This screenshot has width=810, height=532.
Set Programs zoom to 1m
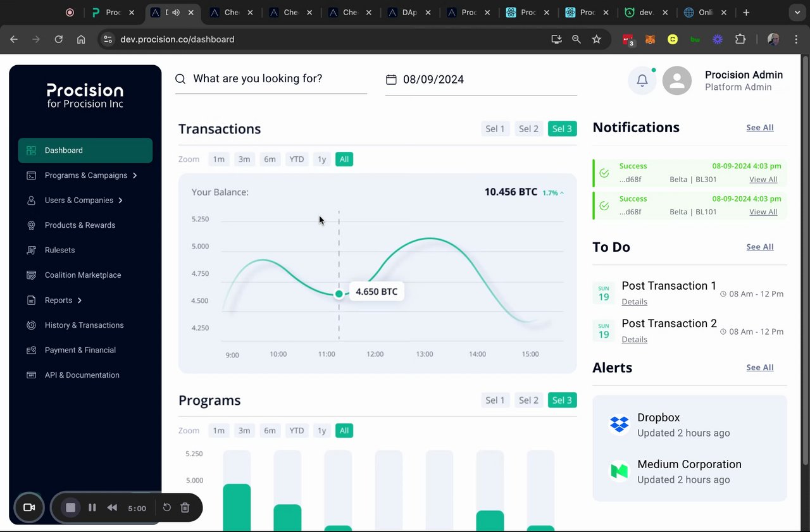pyautogui.click(x=219, y=431)
